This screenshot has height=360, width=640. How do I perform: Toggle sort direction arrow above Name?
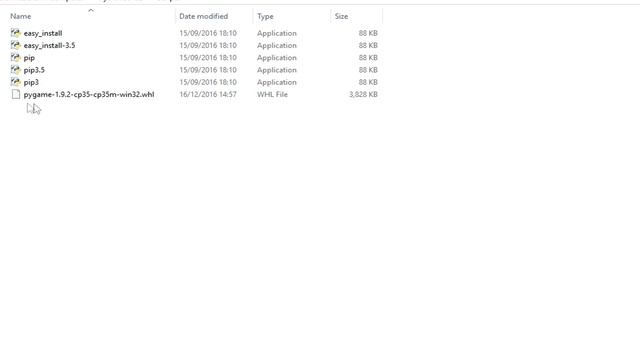(x=91, y=10)
